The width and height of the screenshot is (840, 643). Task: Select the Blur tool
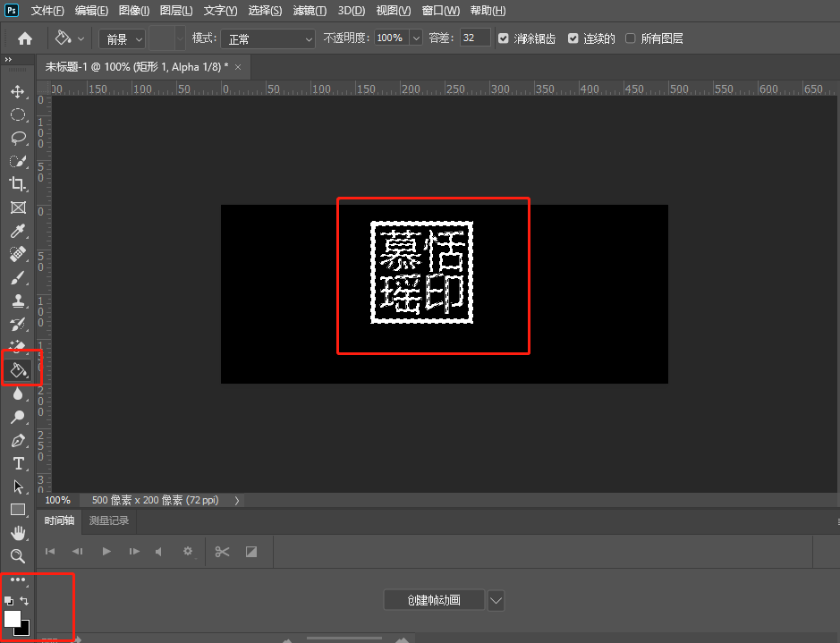18,393
